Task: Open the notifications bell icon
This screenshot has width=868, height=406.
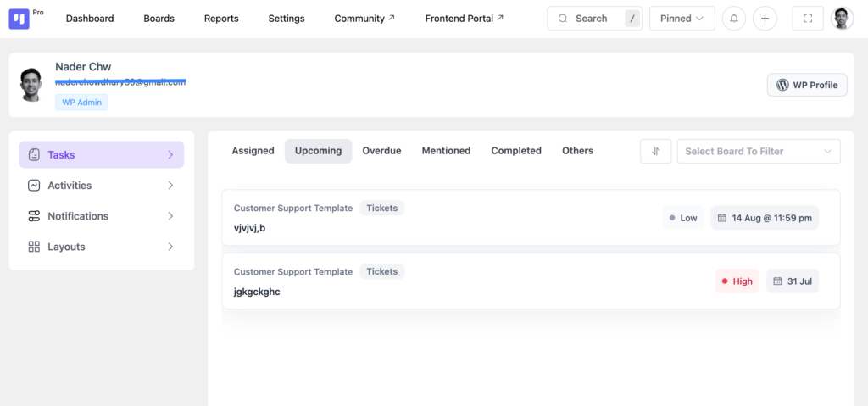Action: point(734,19)
